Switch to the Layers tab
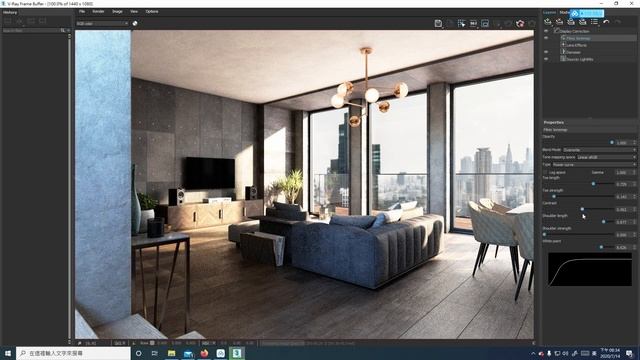The image size is (640, 360). click(549, 13)
